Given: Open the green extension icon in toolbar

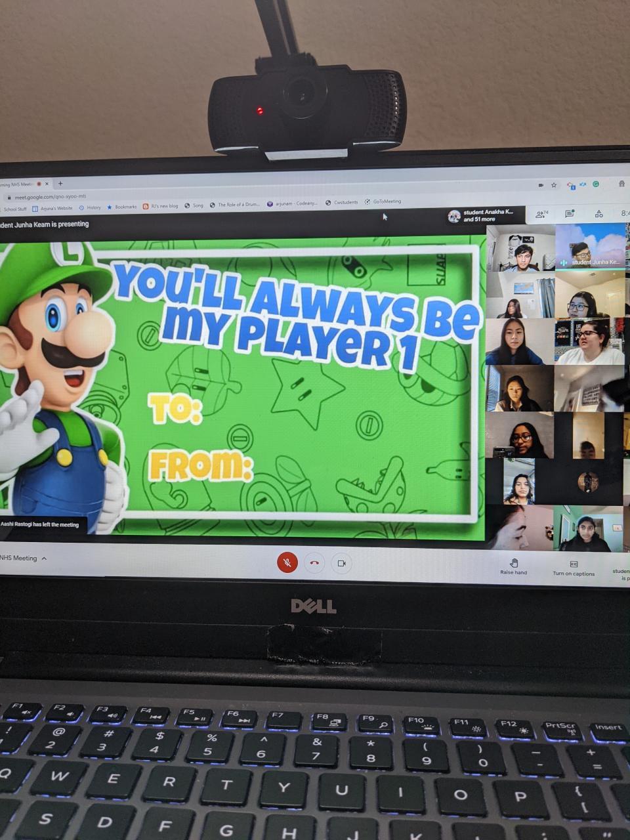Looking at the screenshot, I should [596, 184].
